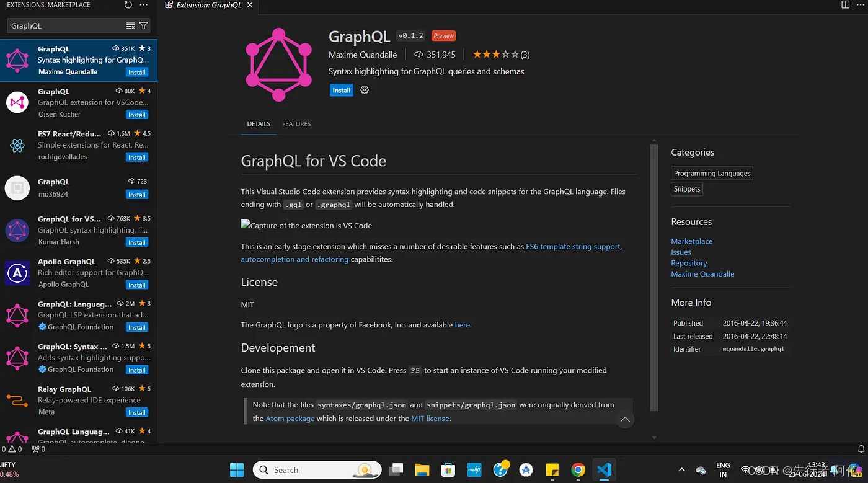Toggle the editor split layout icon
The image size is (868, 483).
click(844, 4)
